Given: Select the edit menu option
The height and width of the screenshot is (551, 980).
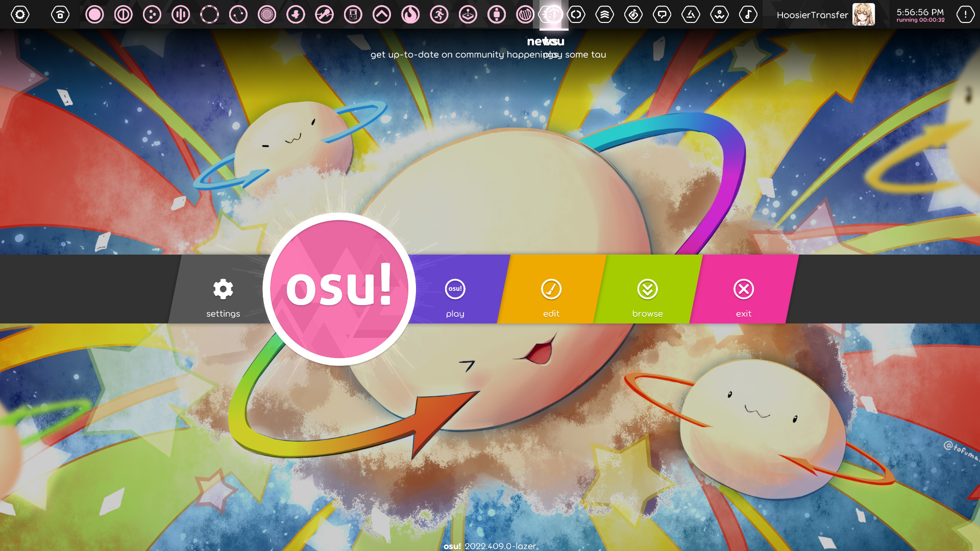Looking at the screenshot, I should [551, 296].
